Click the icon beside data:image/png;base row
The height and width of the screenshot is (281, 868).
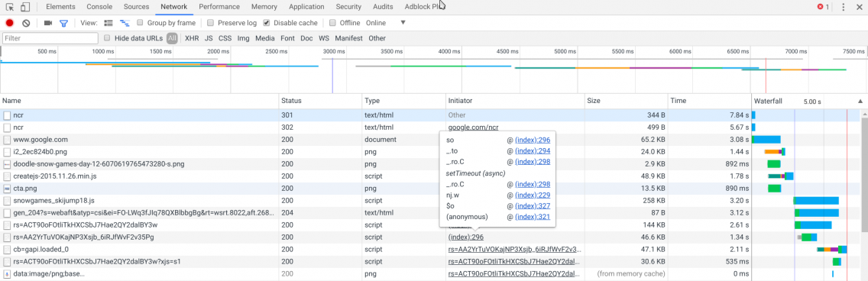(x=7, y=274)
